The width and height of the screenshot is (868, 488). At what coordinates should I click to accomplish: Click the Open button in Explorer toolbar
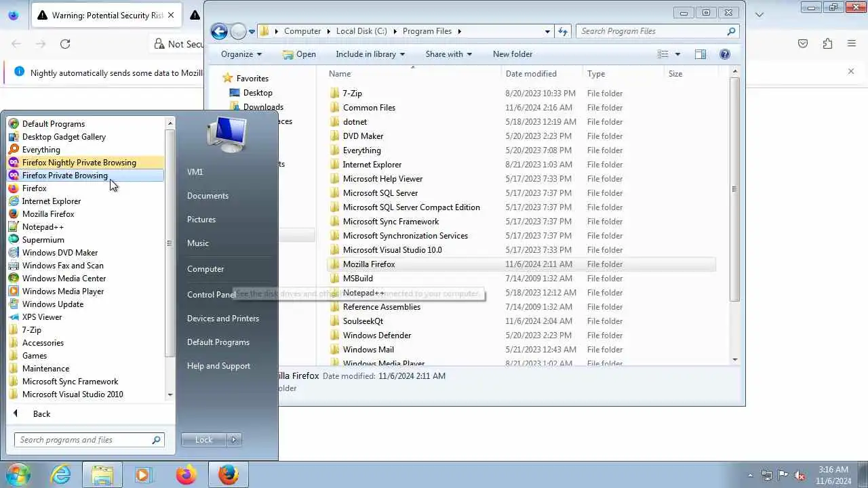[299, 54]
